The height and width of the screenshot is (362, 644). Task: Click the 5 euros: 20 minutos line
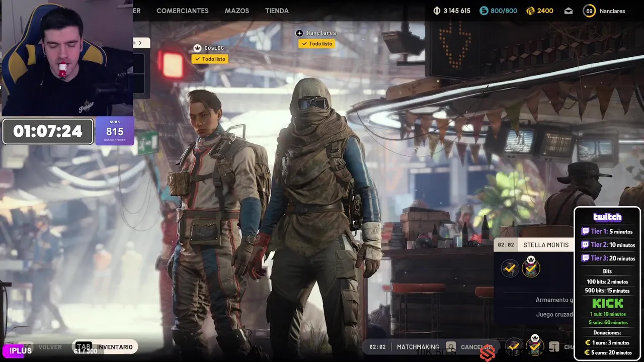click(x=608, y=352)
